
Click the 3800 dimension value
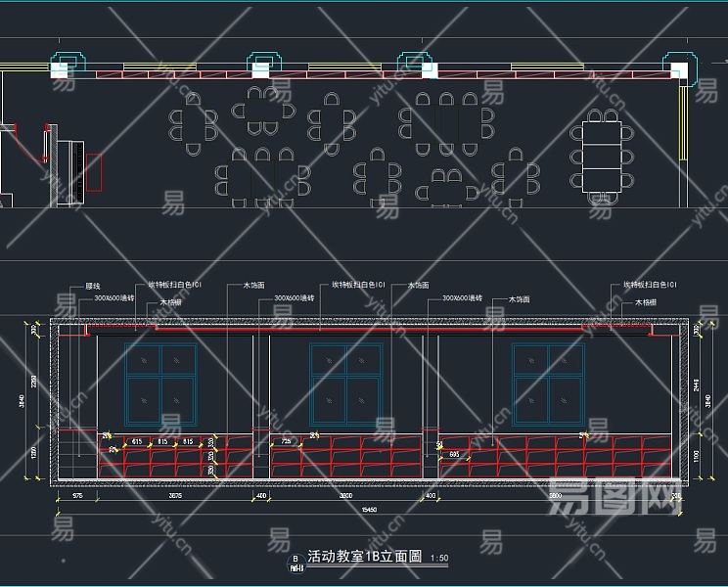tap(345, 496)
